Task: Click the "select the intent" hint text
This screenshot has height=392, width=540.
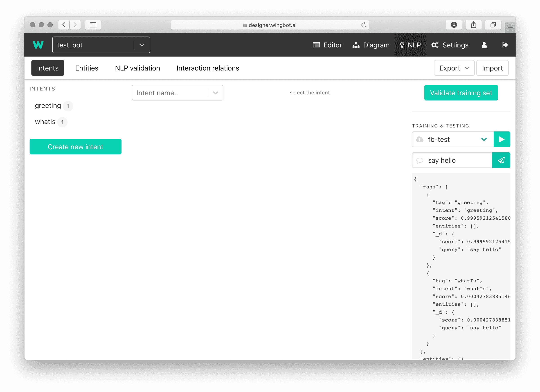Action: pyautogui.click(x=310, y=93)
